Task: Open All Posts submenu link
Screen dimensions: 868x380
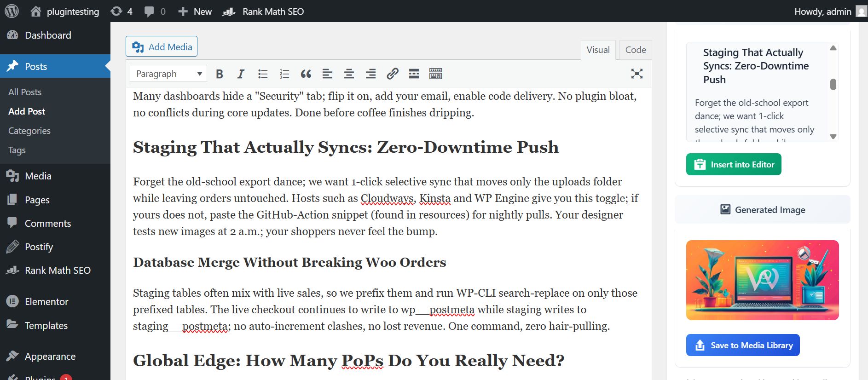Action: (25, 92)
